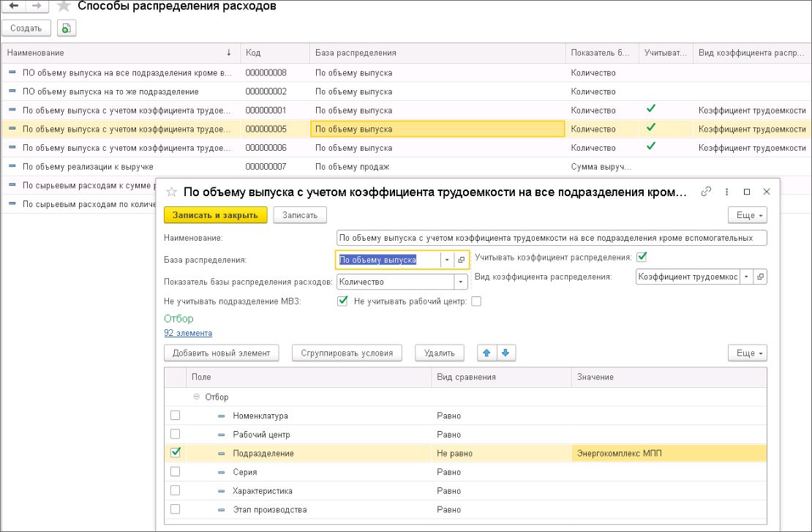Click the copy-item icon next to Создать
812x532 pixels.
tap(67, 28)
